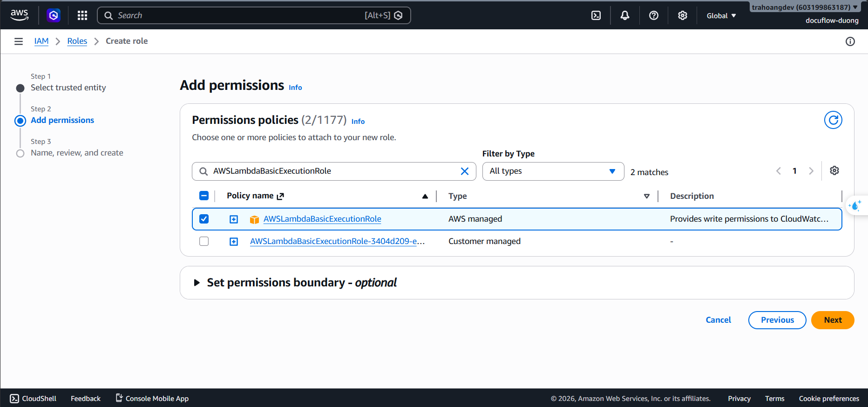The image size is (868, 407).
Task: Go to Roles breadcrumb
Action: point(77,41)
